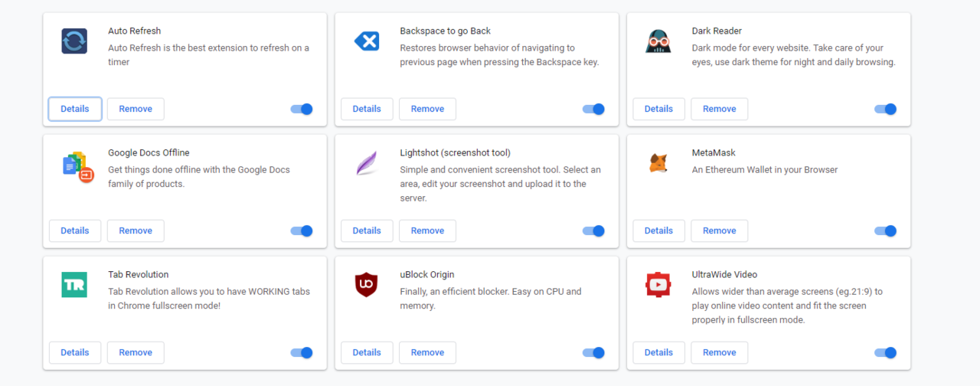The height and width of the screenshot is (386, 980).
Task: Switch off the MetaMask extension toggle
Action: [x=885, y=231]
